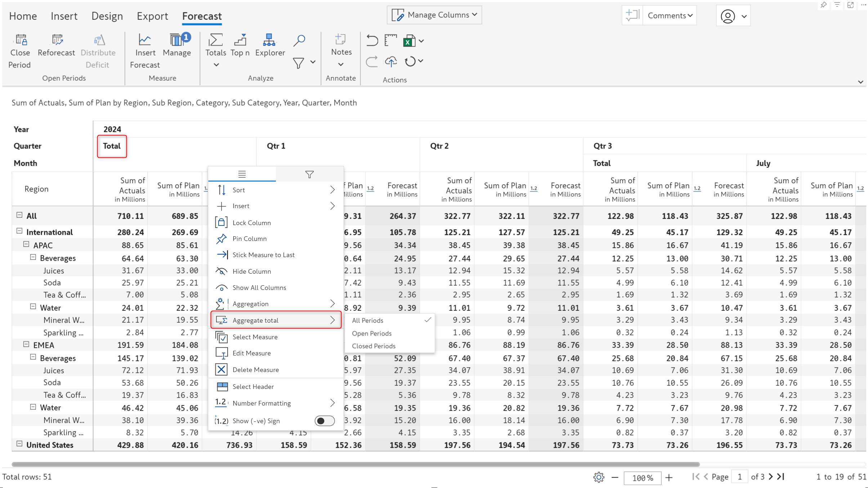Click the page number input field
The image size is (868, 488).
[739, 477]
